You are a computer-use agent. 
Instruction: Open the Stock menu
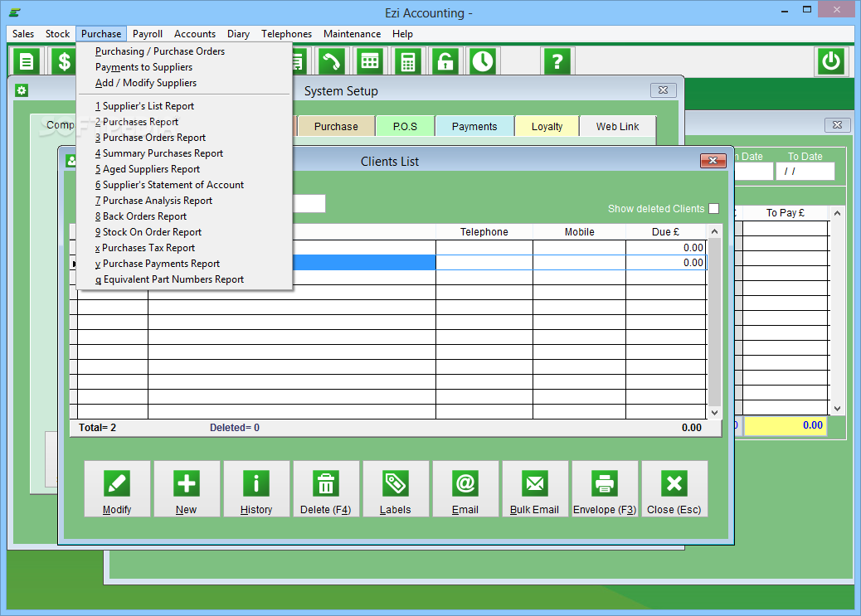point(58,34)
